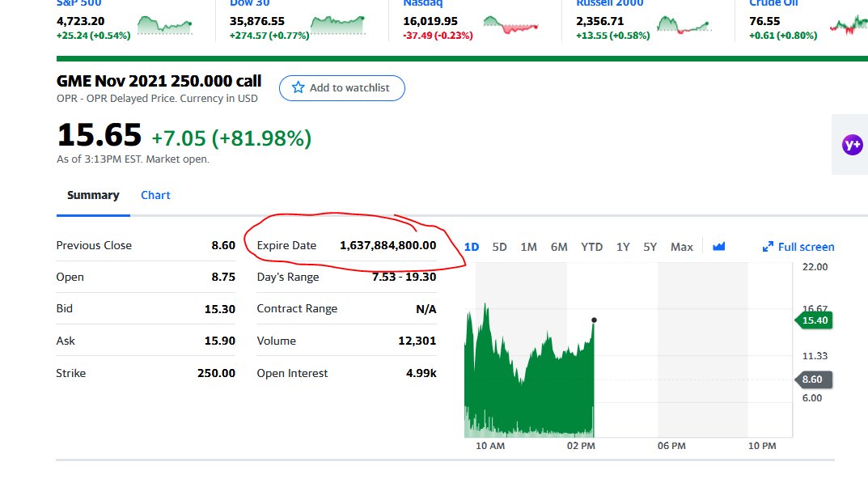Open the S&P 500 index link
This screenshot has width=868, height=479.
(78, 3)
